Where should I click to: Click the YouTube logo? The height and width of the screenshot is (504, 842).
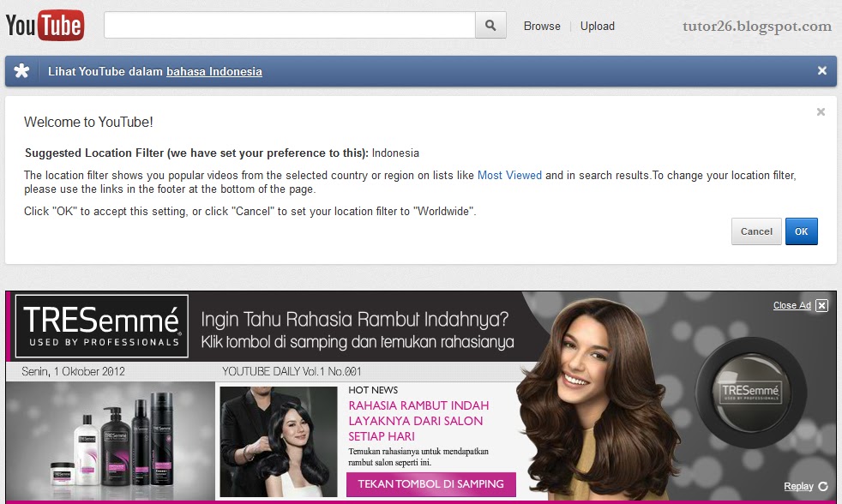45,25
